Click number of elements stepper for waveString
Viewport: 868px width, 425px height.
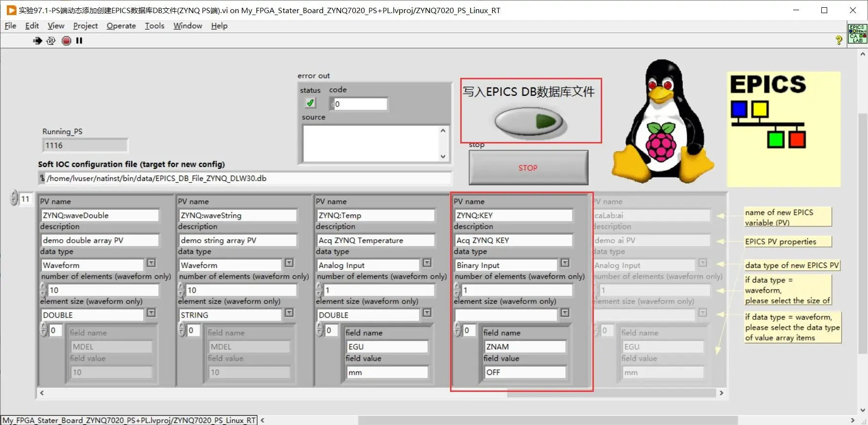[182, 290]
